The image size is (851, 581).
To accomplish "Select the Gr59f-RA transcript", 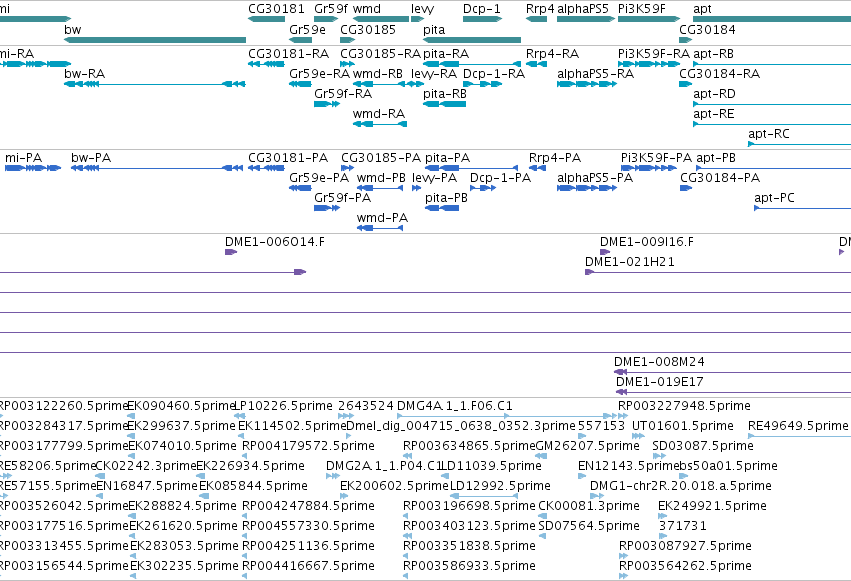I will [327, 104].
